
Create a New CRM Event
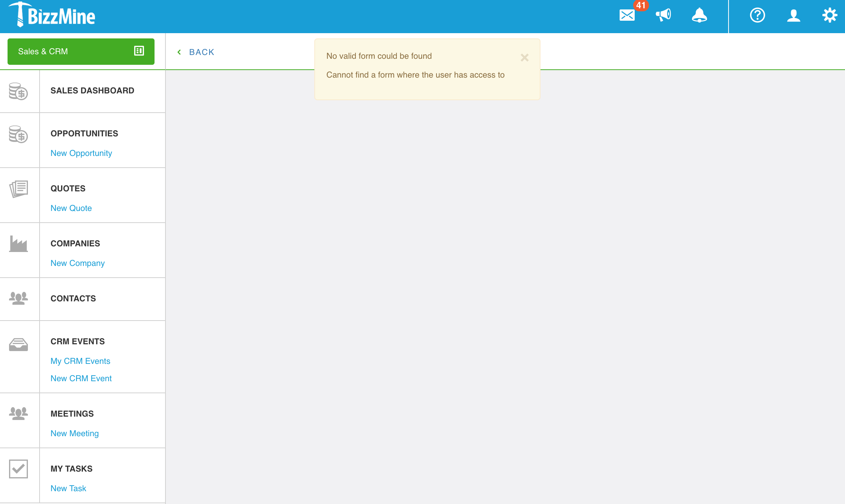pyautogui.click(x=81, y=378)
